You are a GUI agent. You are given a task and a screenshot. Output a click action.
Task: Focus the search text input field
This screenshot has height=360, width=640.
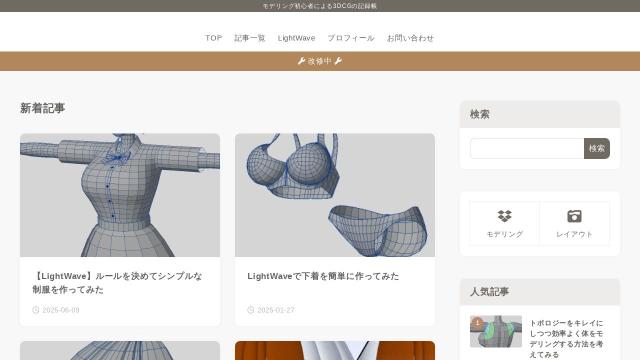pos(527,148)
